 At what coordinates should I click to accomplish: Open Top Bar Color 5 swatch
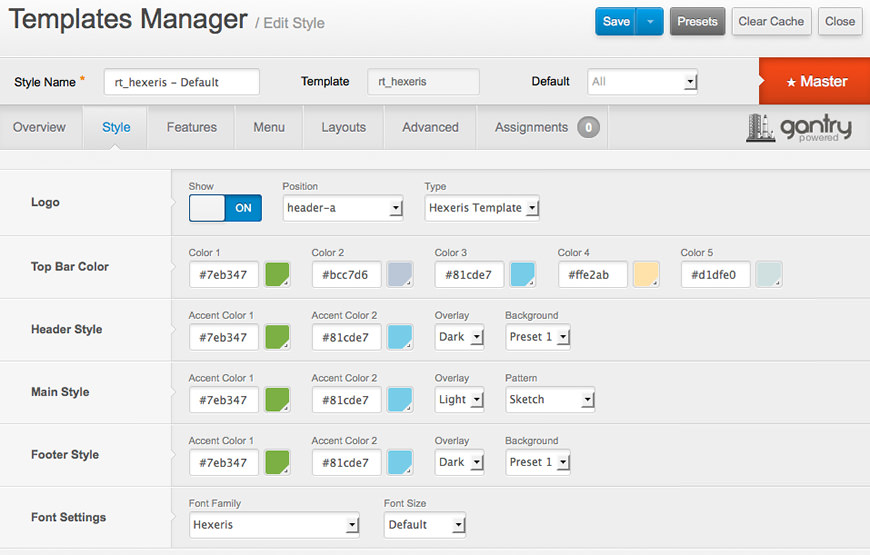coord(769,275)
